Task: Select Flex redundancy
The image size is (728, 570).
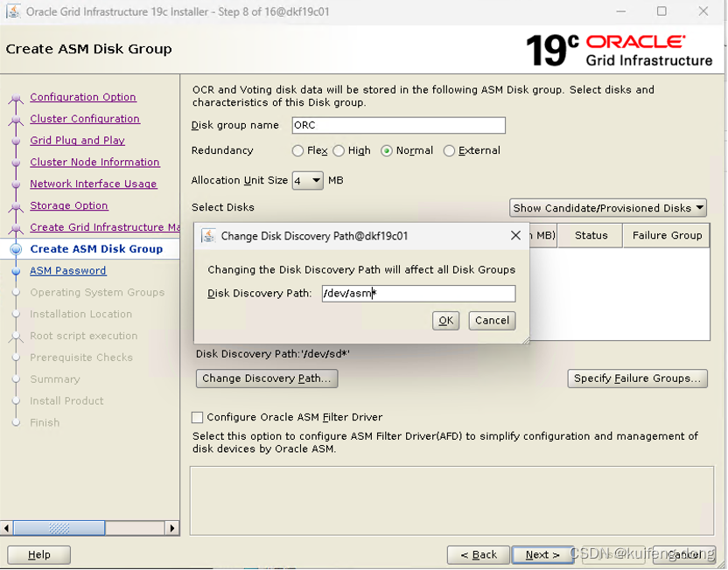Action: pos(298,150)
